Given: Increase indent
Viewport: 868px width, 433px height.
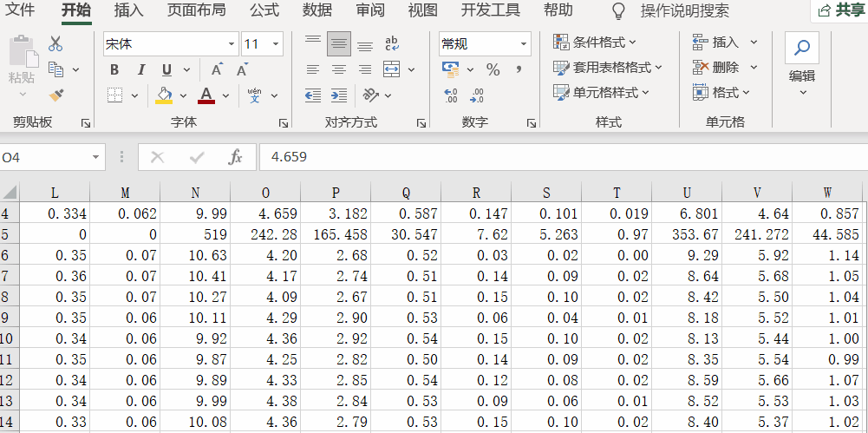Looking at the screenshot, I should click(x=339, y=95).
